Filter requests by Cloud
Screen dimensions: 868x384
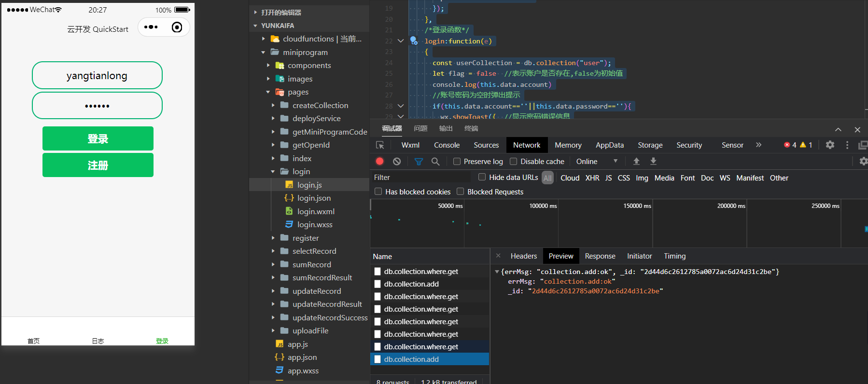point(570,178)
